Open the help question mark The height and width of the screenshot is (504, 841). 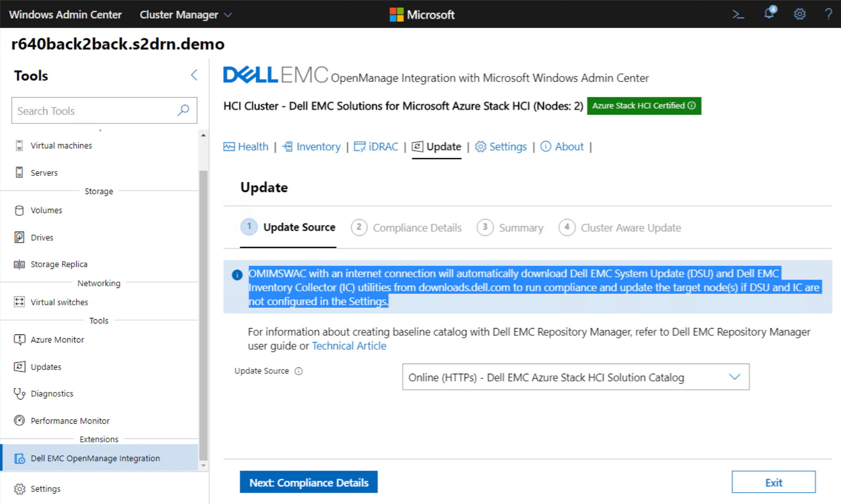tap(828, 14)
